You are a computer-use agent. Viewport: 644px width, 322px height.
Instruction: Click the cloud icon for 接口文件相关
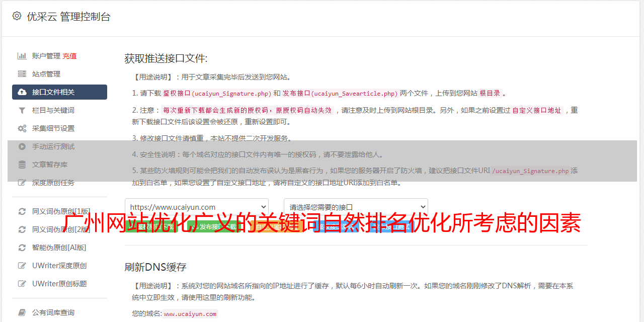[22, 92]
